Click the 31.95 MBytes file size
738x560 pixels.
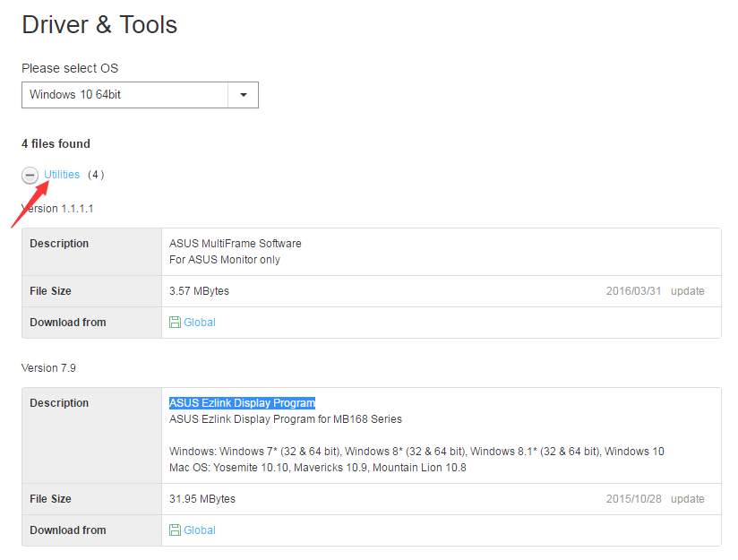point(202,499)
